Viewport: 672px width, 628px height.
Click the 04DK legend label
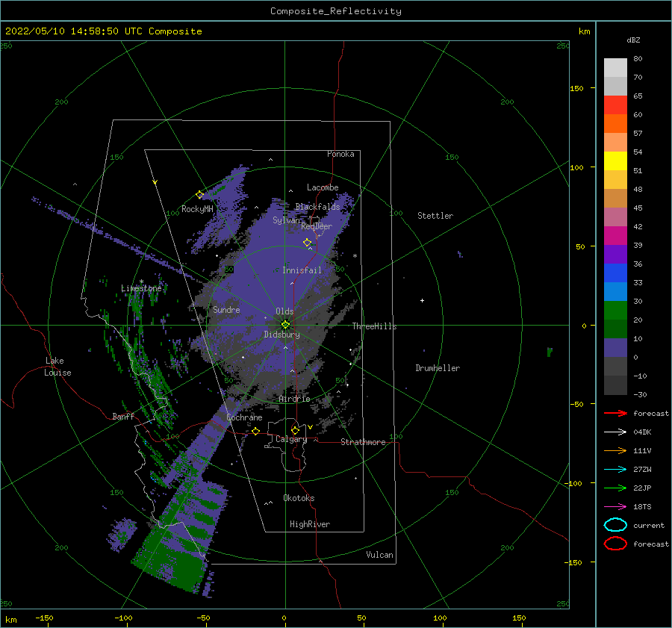[x=642, y=432]
